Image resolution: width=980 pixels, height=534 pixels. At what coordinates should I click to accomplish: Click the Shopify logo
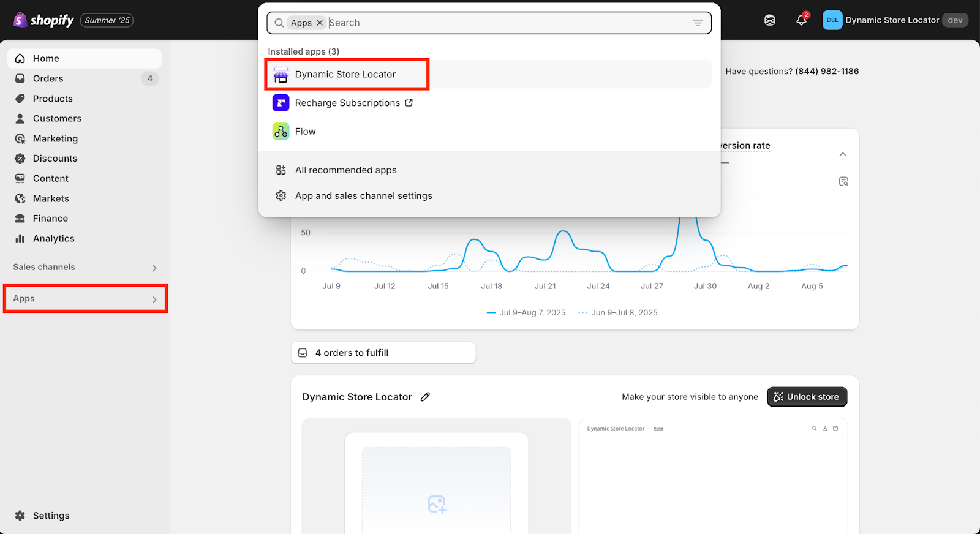point(43,20)
